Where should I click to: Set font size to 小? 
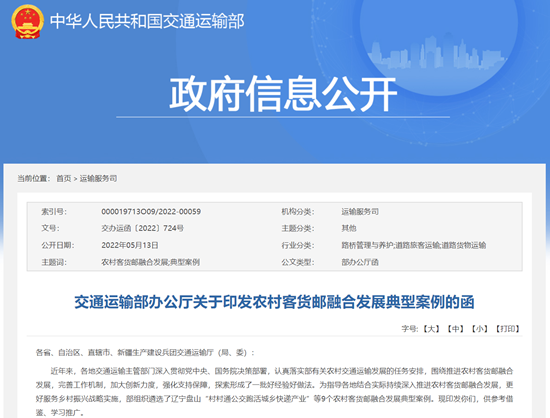pos(479,329)
